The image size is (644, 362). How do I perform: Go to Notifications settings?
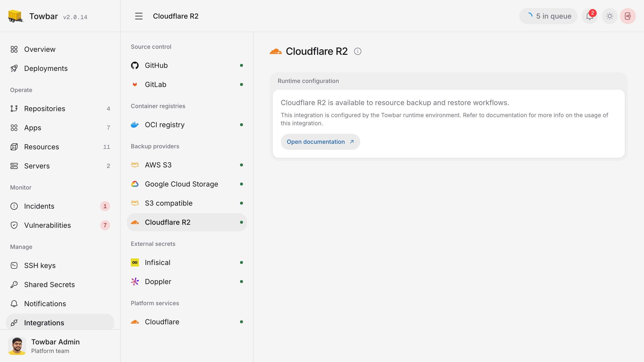[60, 304]
